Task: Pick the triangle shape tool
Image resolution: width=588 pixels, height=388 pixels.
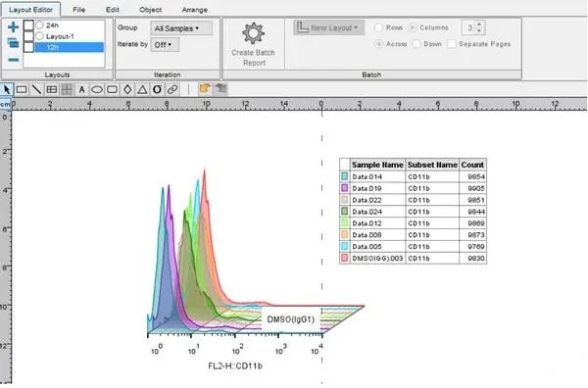Action: coord(142,89)
